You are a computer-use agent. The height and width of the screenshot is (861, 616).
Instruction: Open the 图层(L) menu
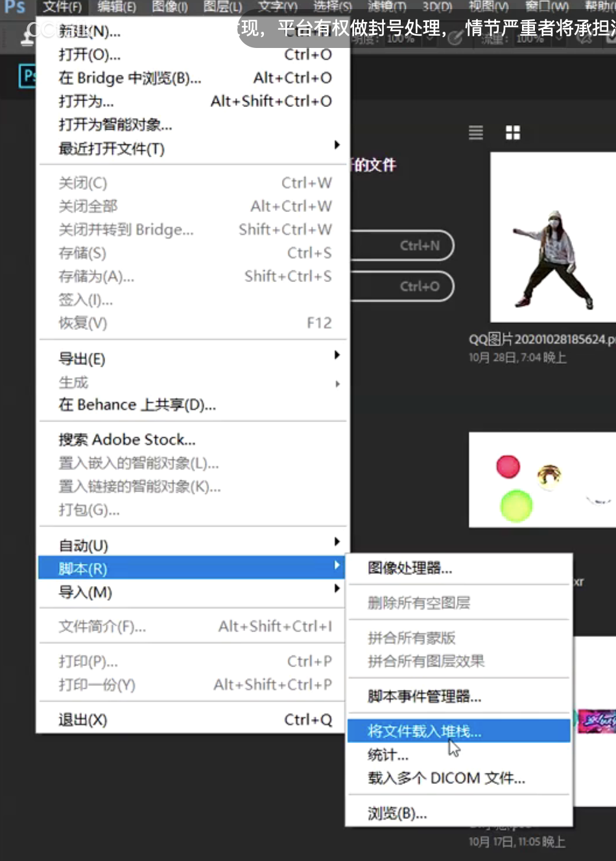(223, 7)
